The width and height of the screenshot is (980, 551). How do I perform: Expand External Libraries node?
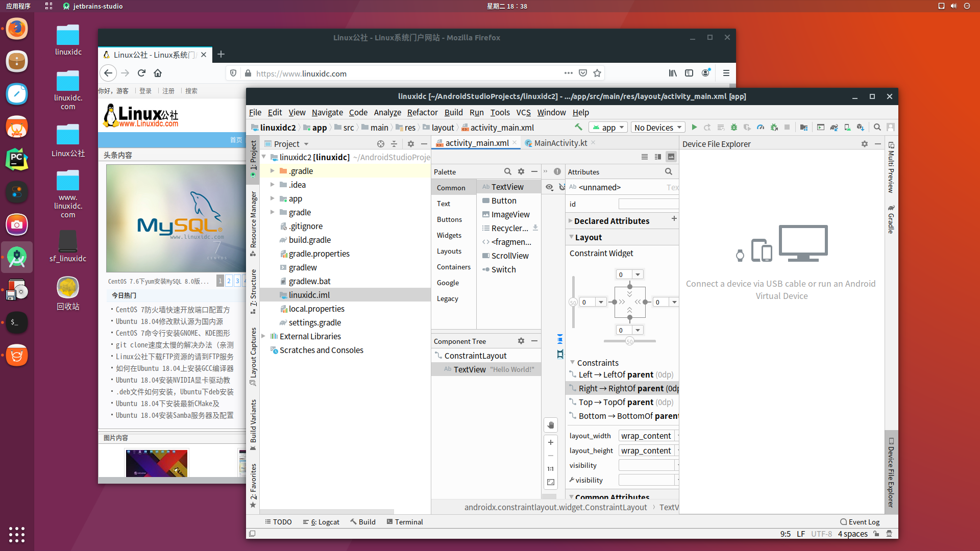263,336
